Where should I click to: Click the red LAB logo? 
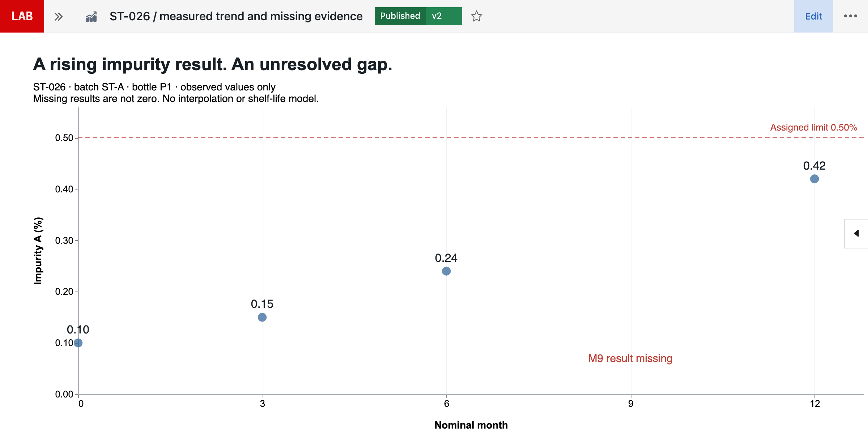click(x=22, y=16)
